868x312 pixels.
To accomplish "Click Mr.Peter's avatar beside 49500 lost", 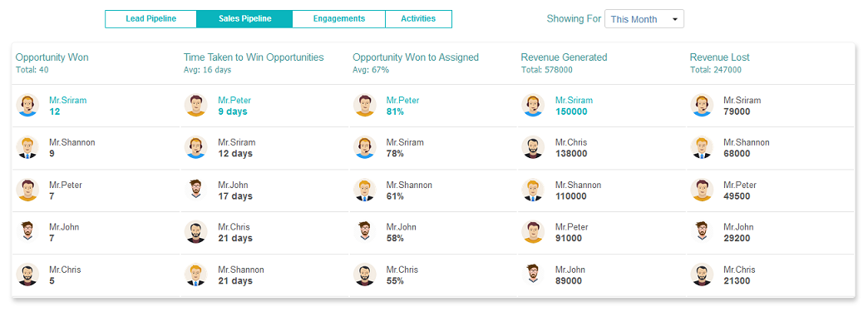I will [x=702, y=190].
